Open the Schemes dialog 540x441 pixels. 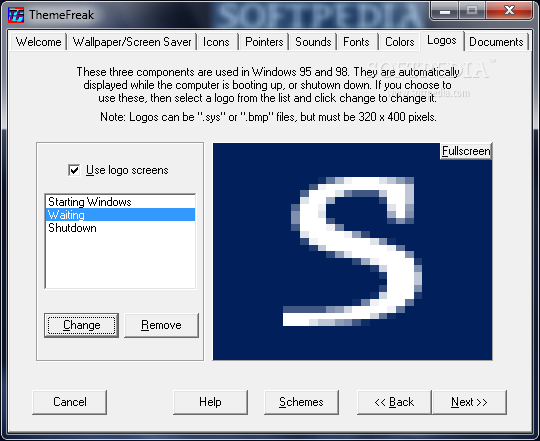[x=301, y=402]
